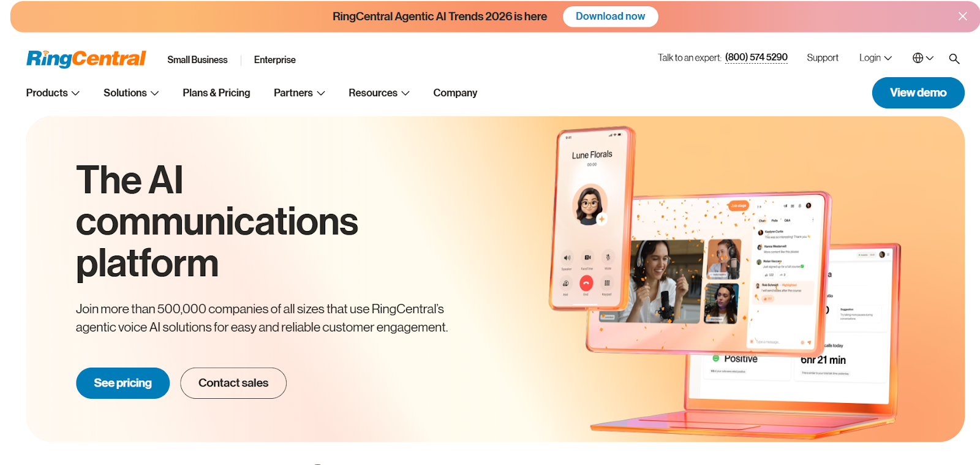Click the Contact sales button

pos(233,383)
